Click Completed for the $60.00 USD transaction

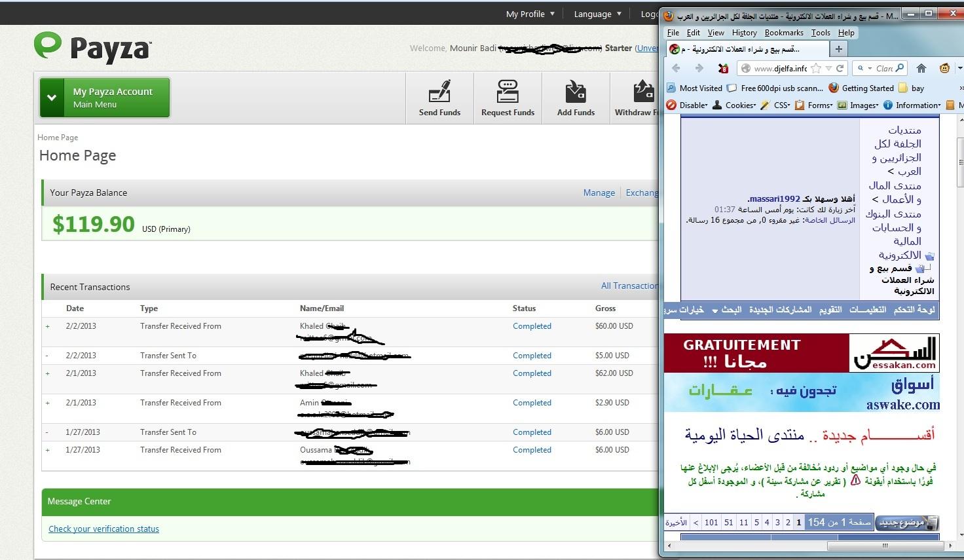532,326
